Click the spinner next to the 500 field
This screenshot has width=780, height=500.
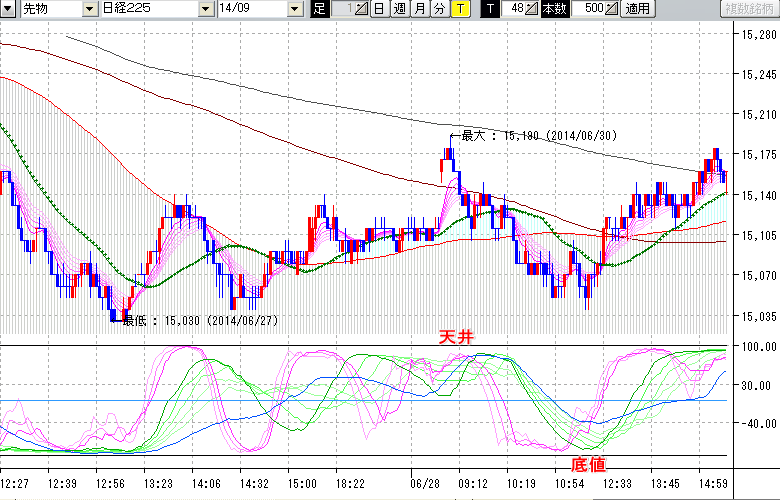pos(613,9)
